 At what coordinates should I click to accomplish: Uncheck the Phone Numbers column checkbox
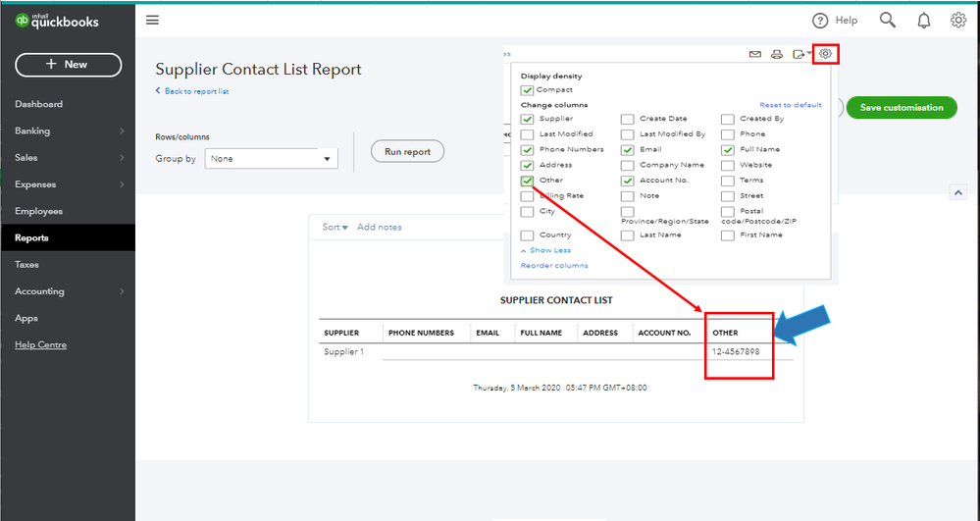pyautogui.click(x=527, y=150)
